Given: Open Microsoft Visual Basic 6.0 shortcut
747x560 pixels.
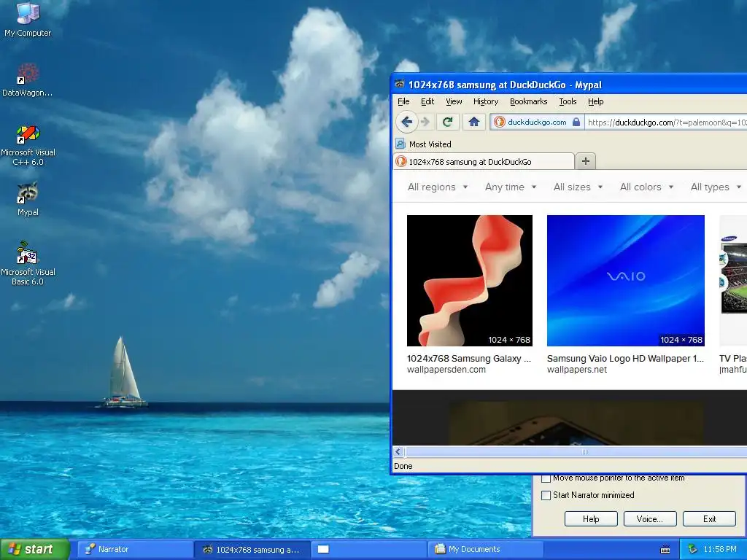Looking at the screenshot, I should pyautogui.click(x=28, y=263).
